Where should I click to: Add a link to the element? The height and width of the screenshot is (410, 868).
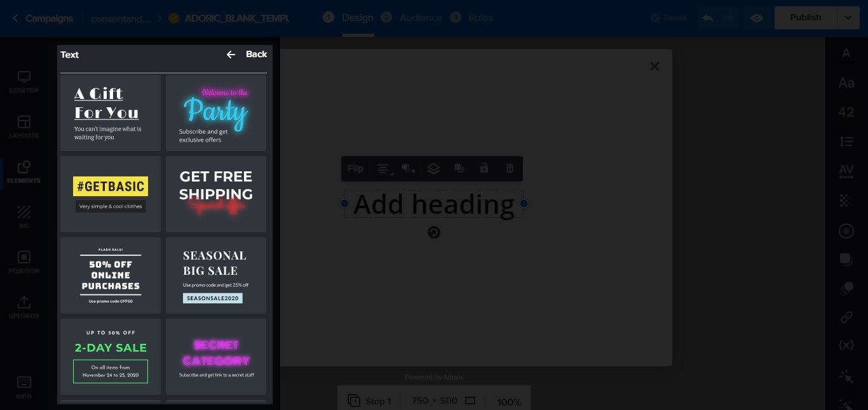tap(846, 317)
